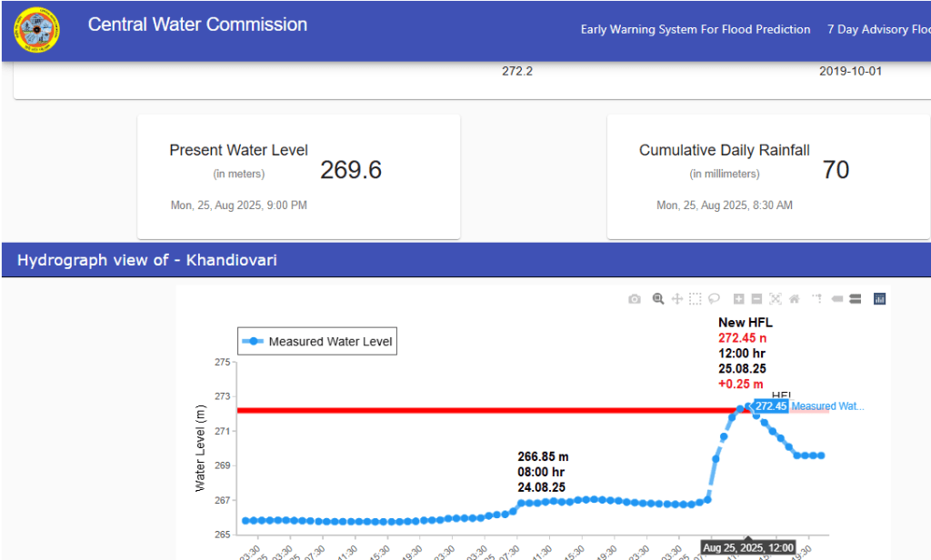Open Early Warning System For Flood Prediction

[x=696, y=30]
